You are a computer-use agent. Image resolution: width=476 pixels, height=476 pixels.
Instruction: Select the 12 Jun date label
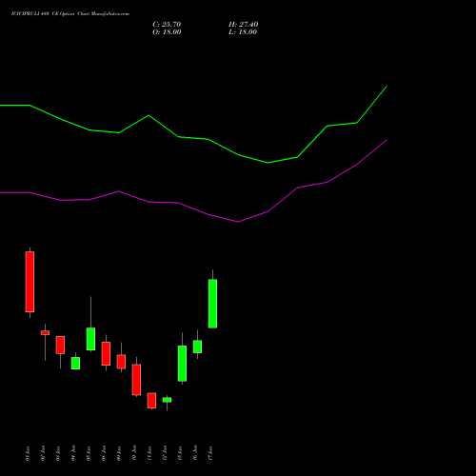[x=165, y=453]
